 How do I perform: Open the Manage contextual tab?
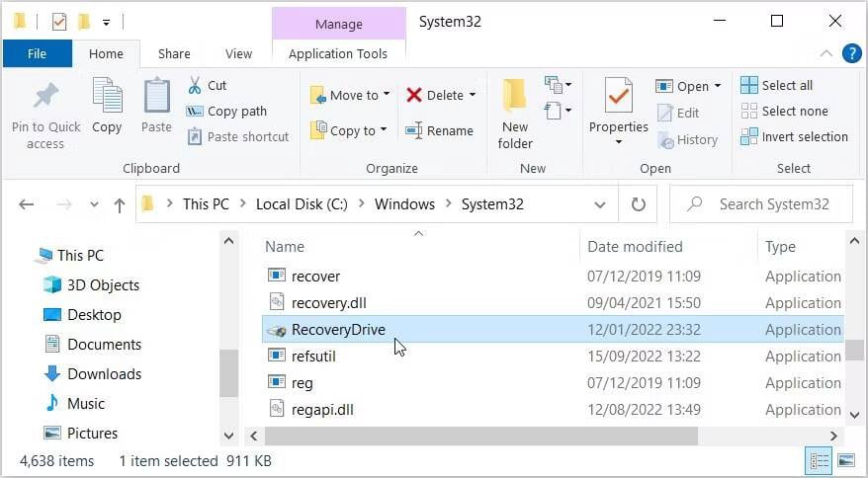tap(339, 25)
